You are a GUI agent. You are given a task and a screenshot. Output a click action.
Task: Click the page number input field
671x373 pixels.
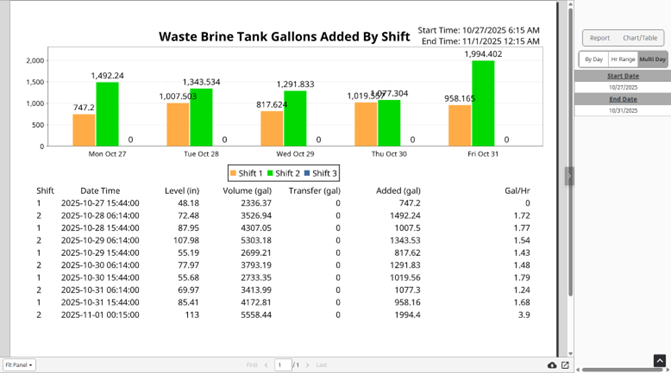(x=283, y=365)
